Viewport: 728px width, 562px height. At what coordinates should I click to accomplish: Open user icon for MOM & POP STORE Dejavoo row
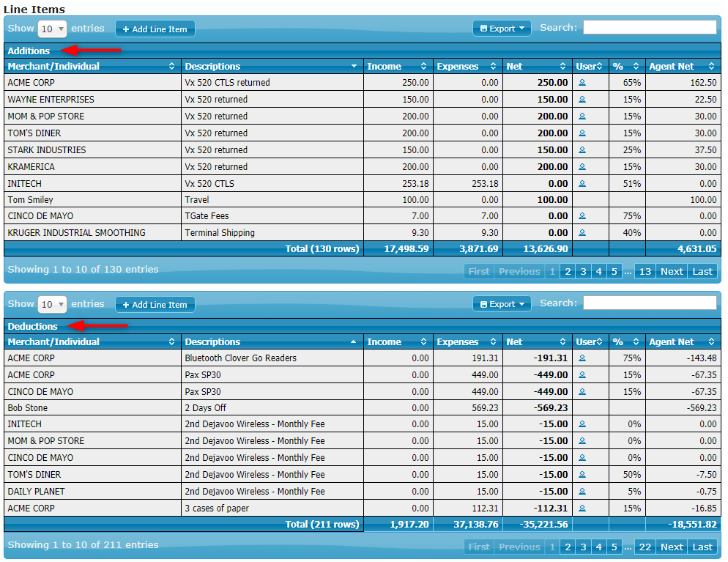[582, 441]
